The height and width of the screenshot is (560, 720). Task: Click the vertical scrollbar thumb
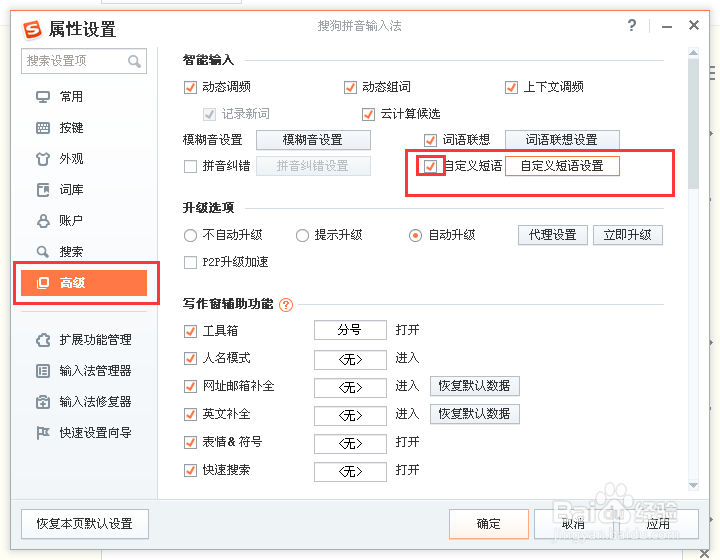tap(693, 123)
